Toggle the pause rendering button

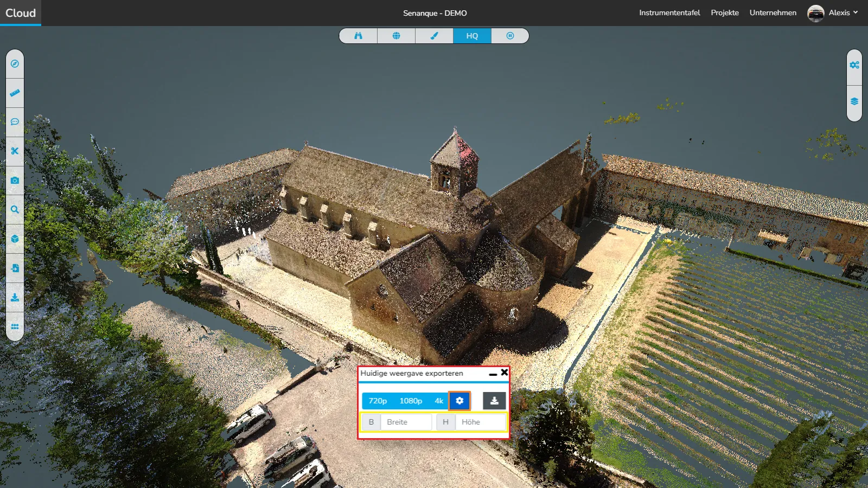[510, 36]
